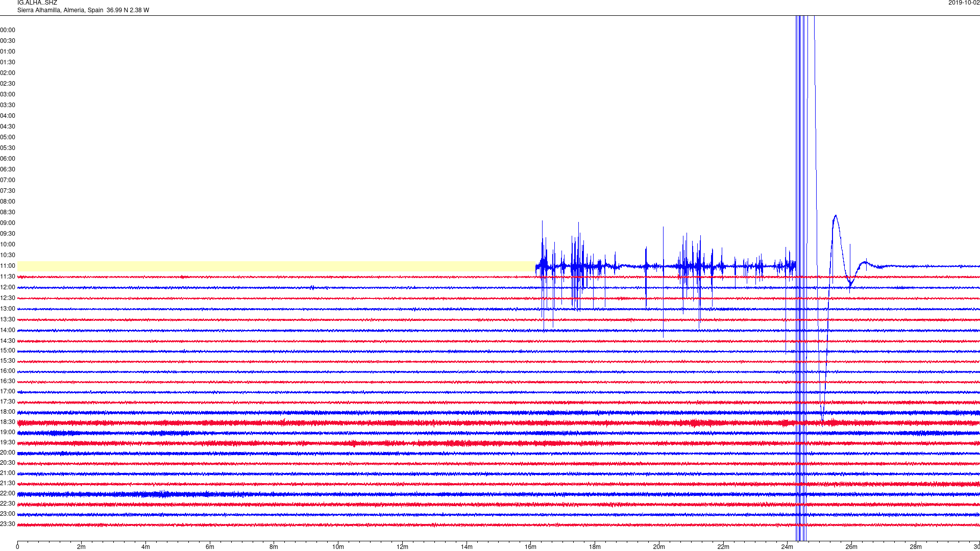Click the 16m tick on minute axis

pyautogui.click(x=530, y=547)
